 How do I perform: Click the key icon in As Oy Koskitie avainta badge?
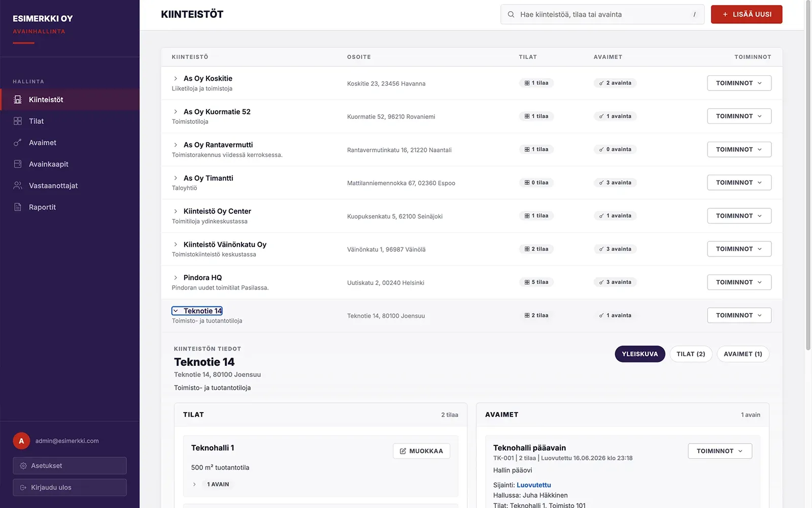[x=601, y=83]
